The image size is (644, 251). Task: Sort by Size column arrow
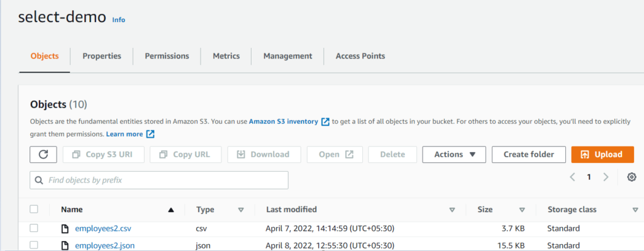click(522, 210)
